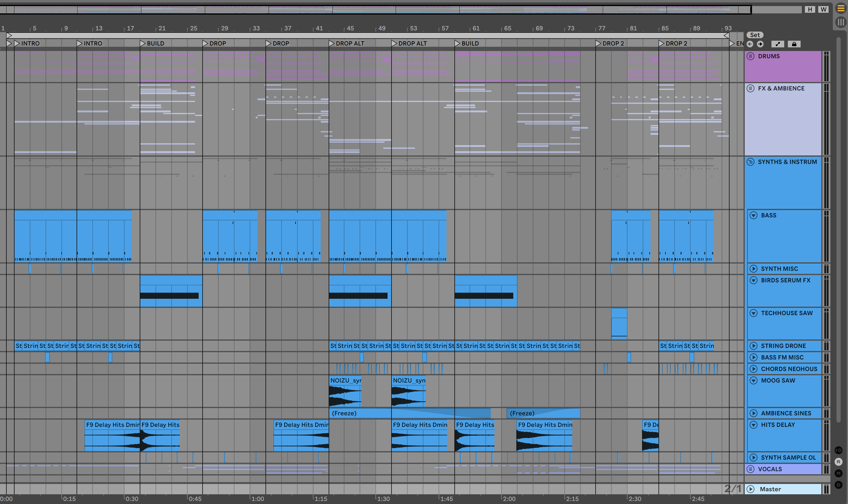
Task: Jump to next locator arrow
Action: pos(760,44)
